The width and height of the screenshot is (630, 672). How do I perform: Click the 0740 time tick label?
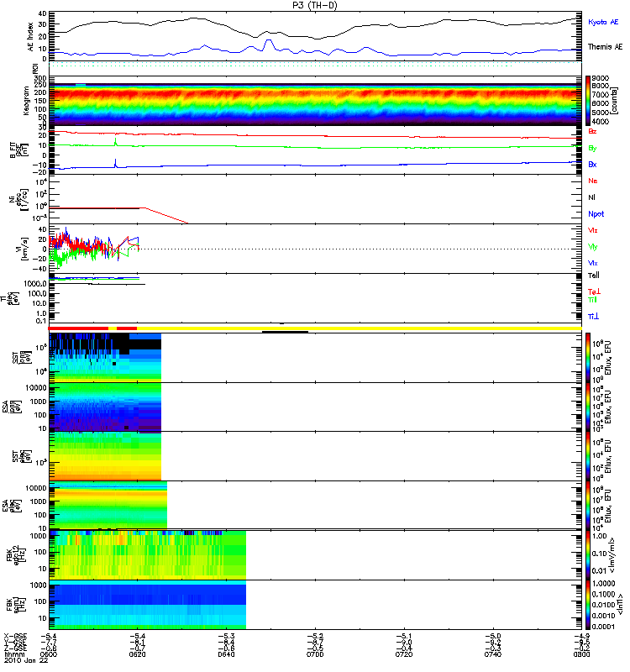click(493, 654)
